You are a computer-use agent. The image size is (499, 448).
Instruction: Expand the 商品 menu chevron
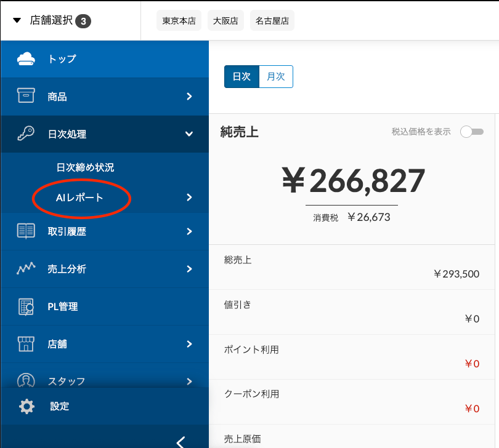189,97
